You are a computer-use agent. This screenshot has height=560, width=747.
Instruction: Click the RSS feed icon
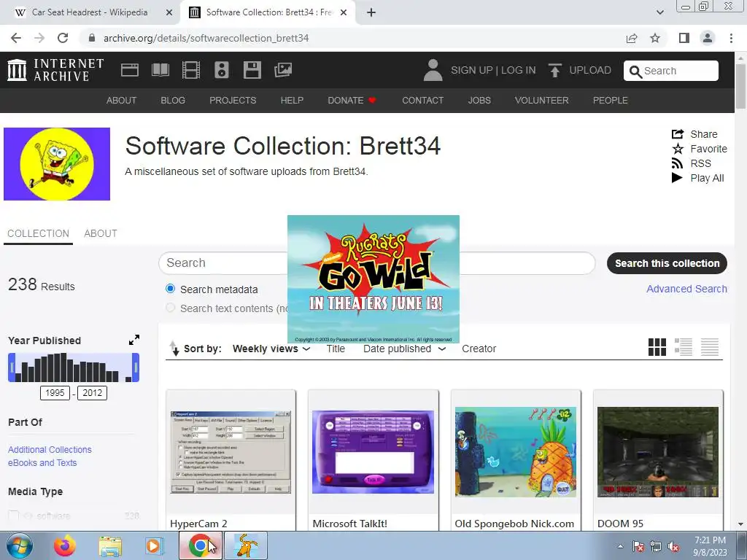click(677, 163)
